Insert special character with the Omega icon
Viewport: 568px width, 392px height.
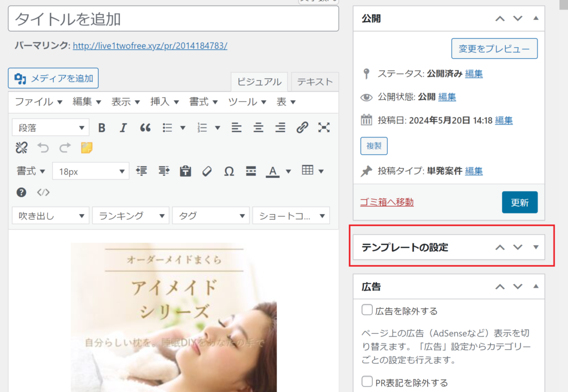pos(229,171)
